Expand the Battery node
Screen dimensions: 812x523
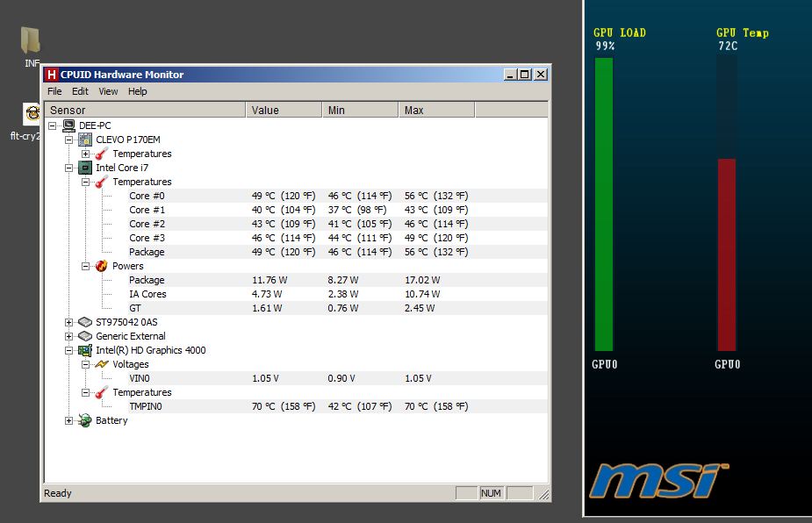coord(68,420)
